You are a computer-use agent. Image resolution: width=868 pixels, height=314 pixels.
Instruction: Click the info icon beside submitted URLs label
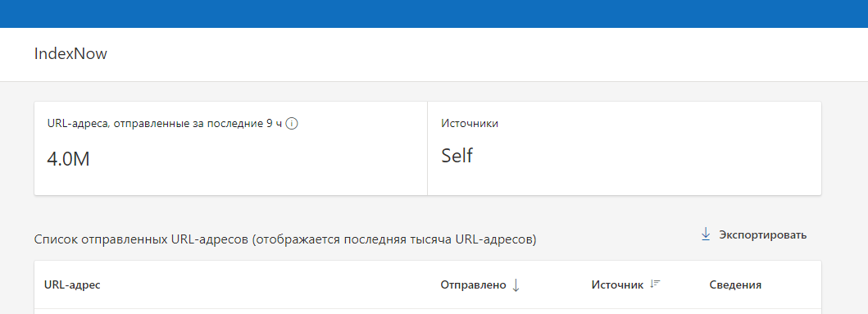(293, 124)
